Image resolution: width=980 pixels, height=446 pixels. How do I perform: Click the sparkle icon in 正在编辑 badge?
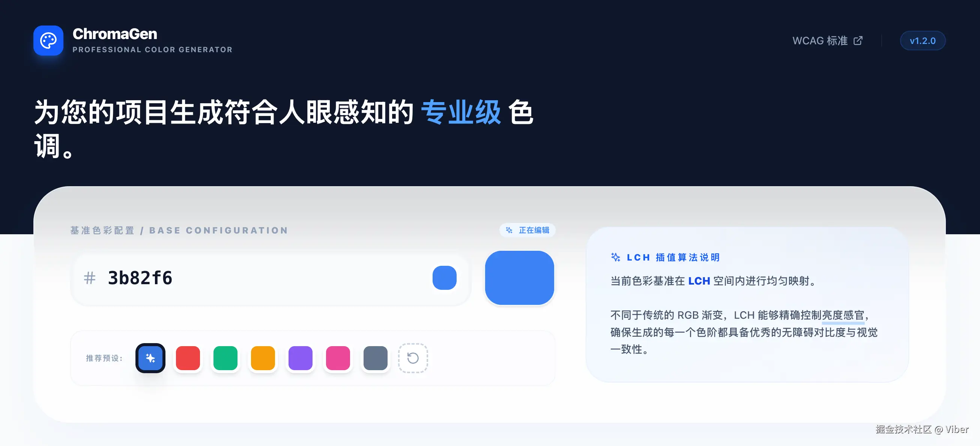tap(509, 230)
